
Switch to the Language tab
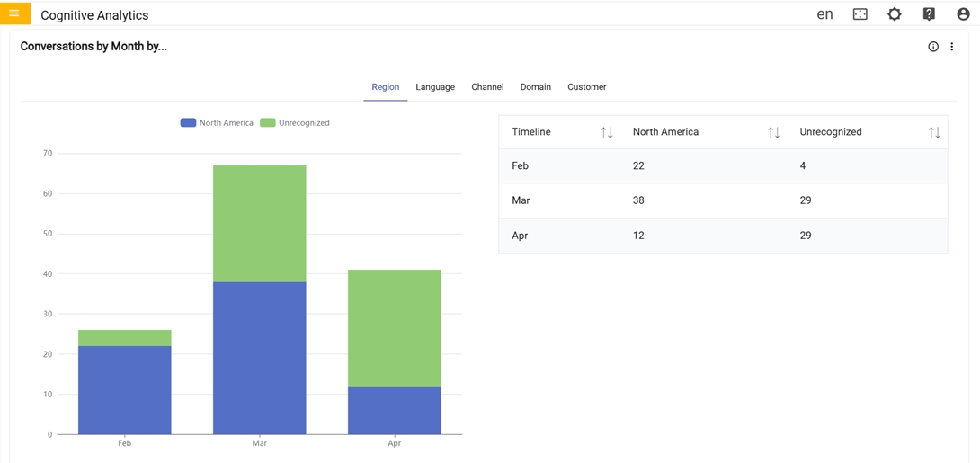[435, 87]
